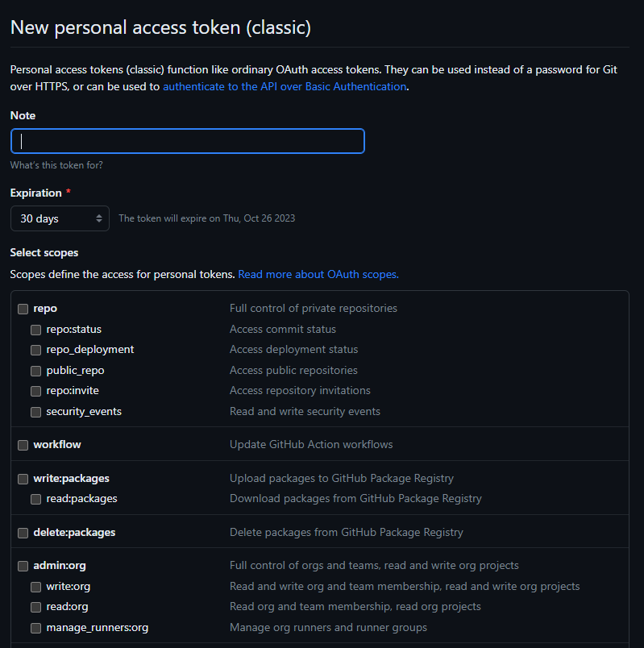Tick the read:org checkbox

click(x=36, y=607)
